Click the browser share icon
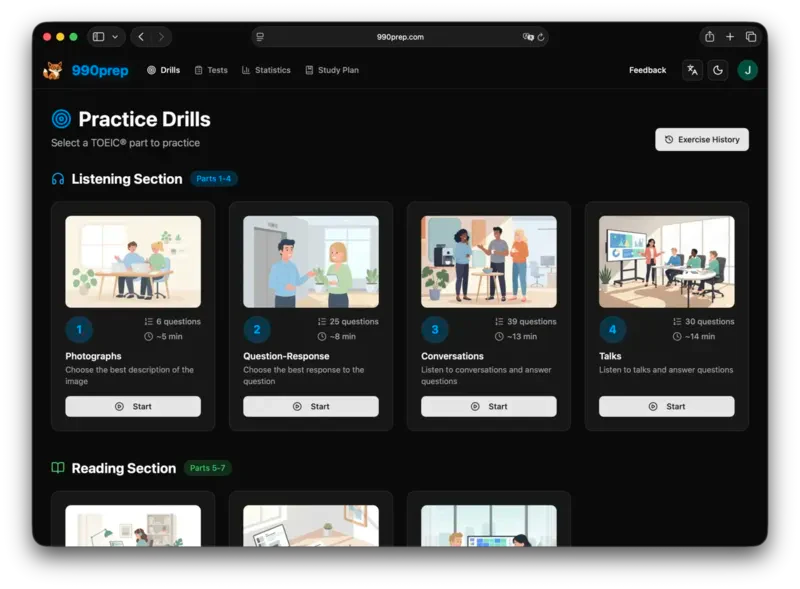This screenshot has height=589, width=800. point(709,37)
